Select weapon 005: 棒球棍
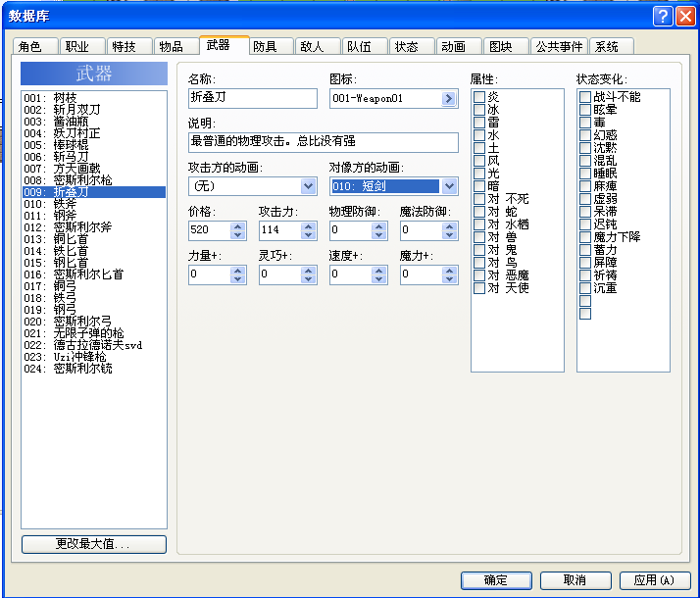700x598 pixels. (94, 144)
